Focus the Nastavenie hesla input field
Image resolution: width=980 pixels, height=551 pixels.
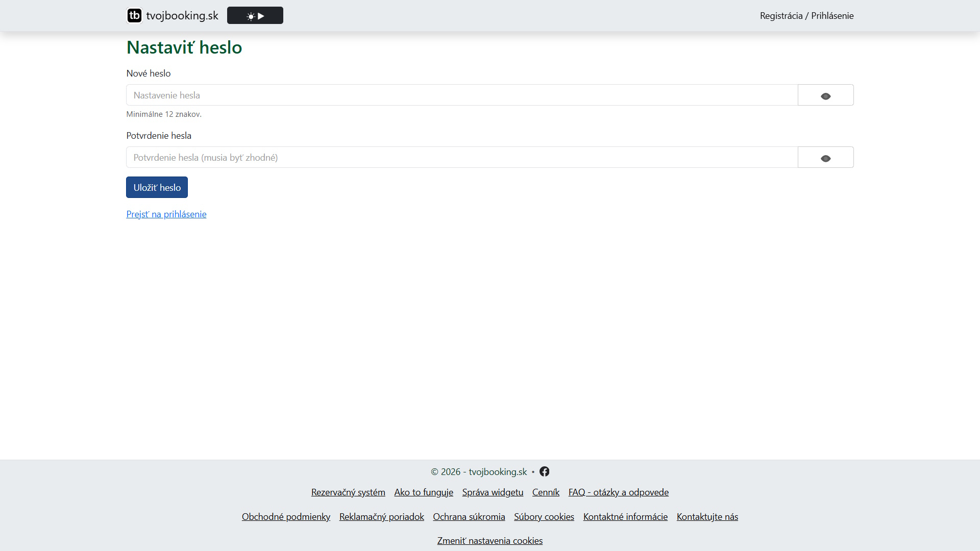pyautogui.click(x=462, y=95)
